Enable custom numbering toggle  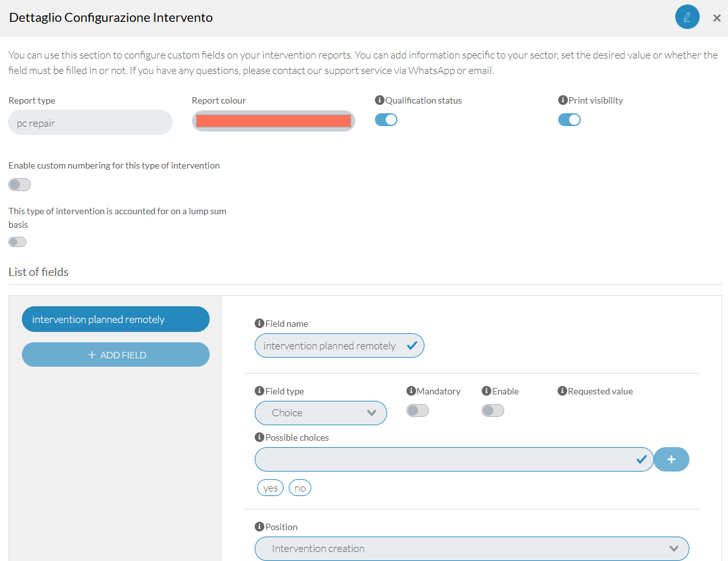coord(19,185)
